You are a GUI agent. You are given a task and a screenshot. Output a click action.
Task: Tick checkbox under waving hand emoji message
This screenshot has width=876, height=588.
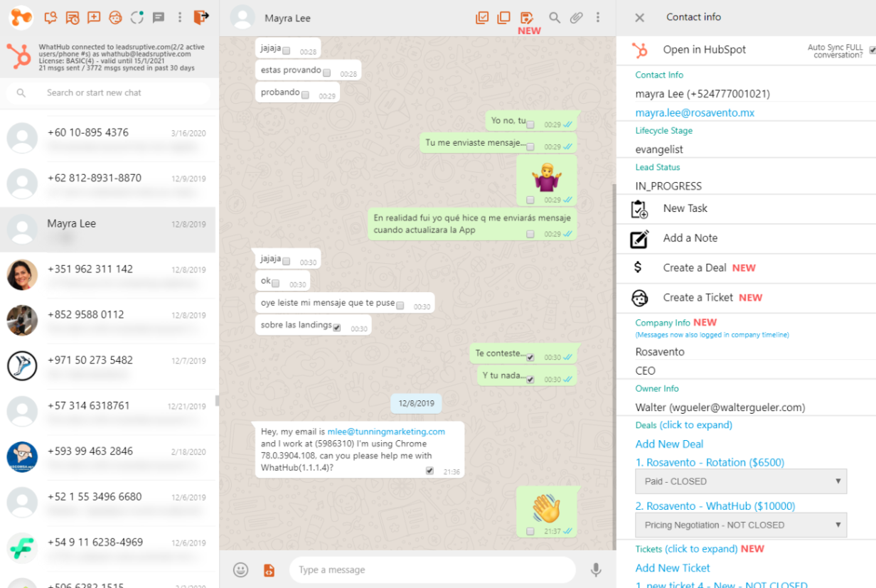click(x=530, y=531)
